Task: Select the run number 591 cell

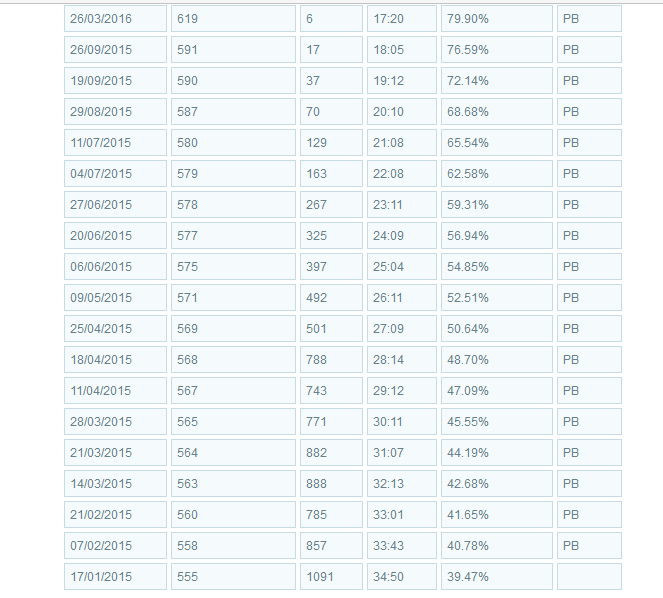Action: (233, 50)
